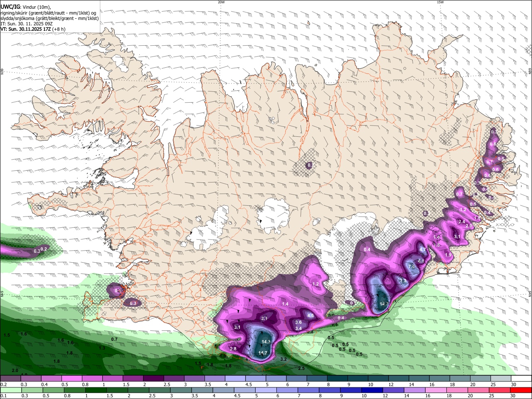
Task: Click the 4.1 precipitation value on the map
Action: [421, 261]
